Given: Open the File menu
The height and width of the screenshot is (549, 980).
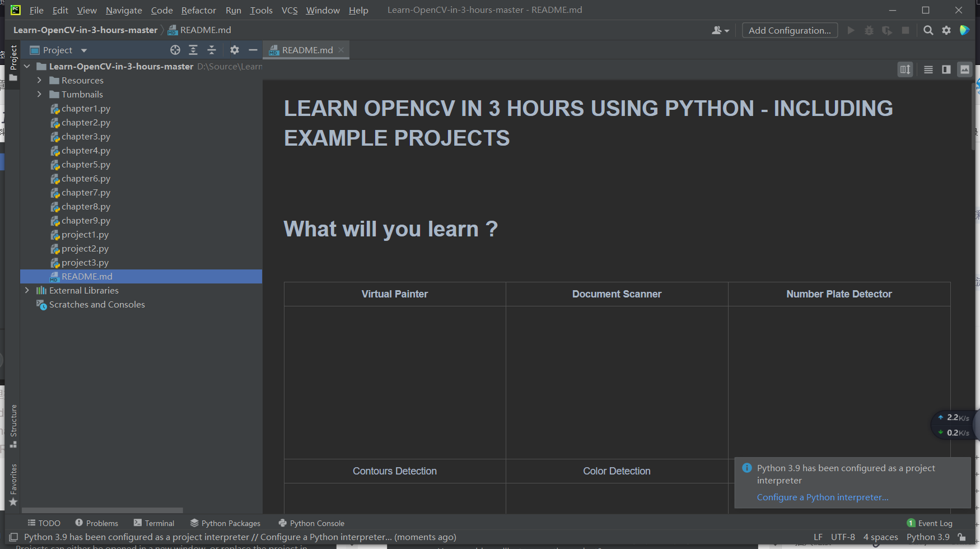Looking at the screenshot, I should (36, 10).
